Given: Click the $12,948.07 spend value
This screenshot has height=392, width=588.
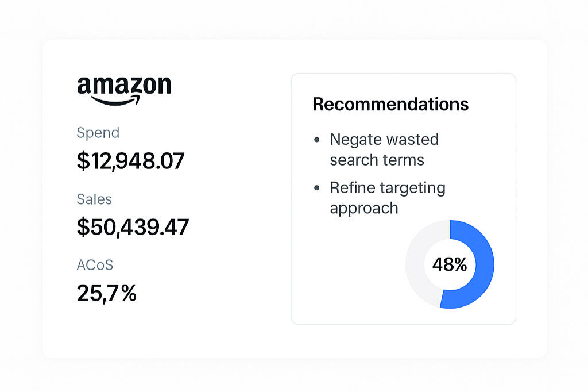Looking at the screenshot, I should (x=130, y=161).
